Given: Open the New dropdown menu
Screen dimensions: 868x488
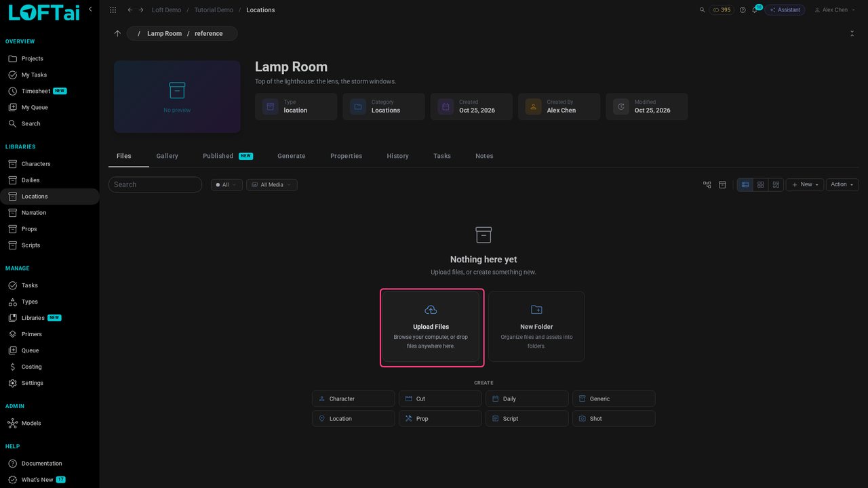Looking at the screenshot, I should pos(805,184).
